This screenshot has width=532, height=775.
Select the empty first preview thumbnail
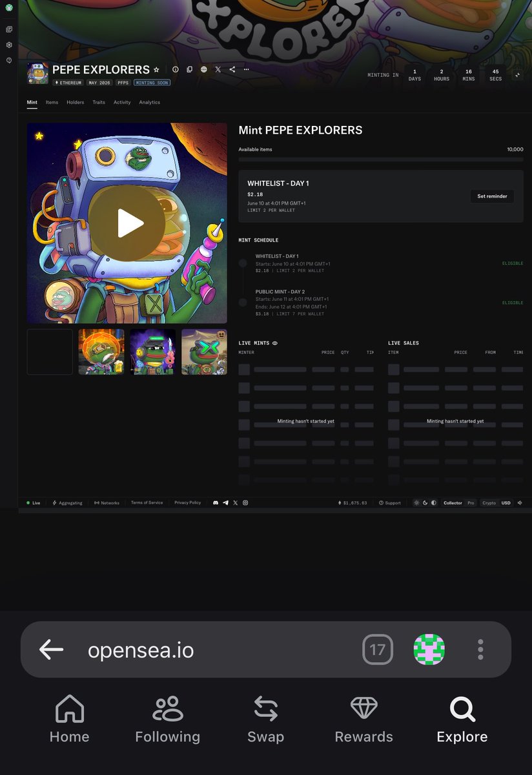click(x=50, y=352)
